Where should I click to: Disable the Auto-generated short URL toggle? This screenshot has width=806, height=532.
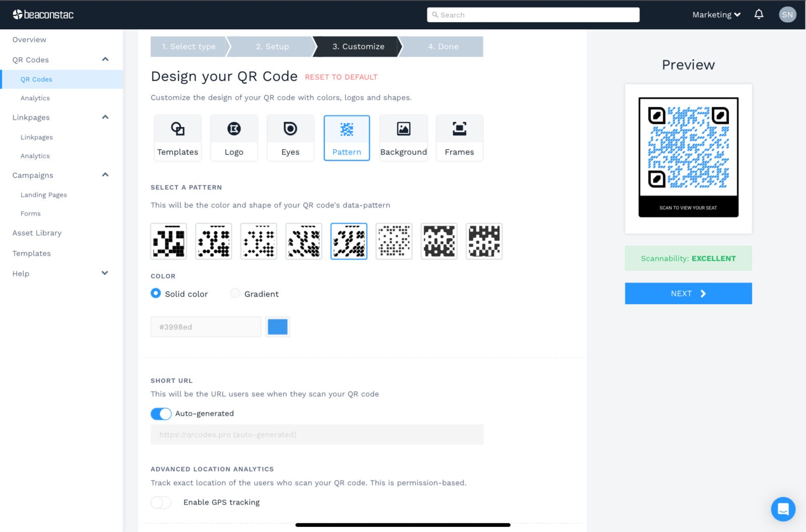click(161, 414)
